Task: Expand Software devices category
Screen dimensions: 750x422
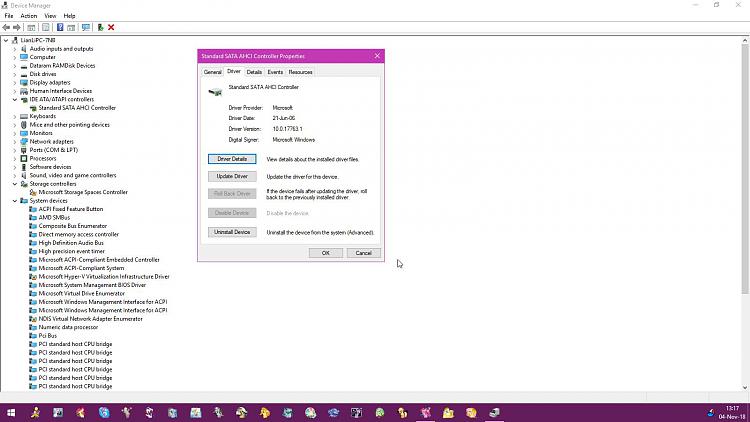Action: point(15,167)
